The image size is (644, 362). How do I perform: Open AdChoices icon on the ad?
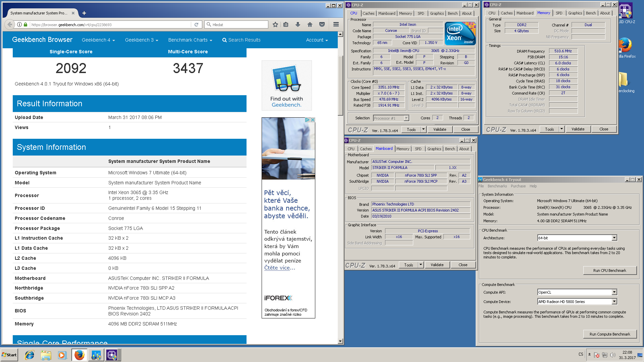307,120
